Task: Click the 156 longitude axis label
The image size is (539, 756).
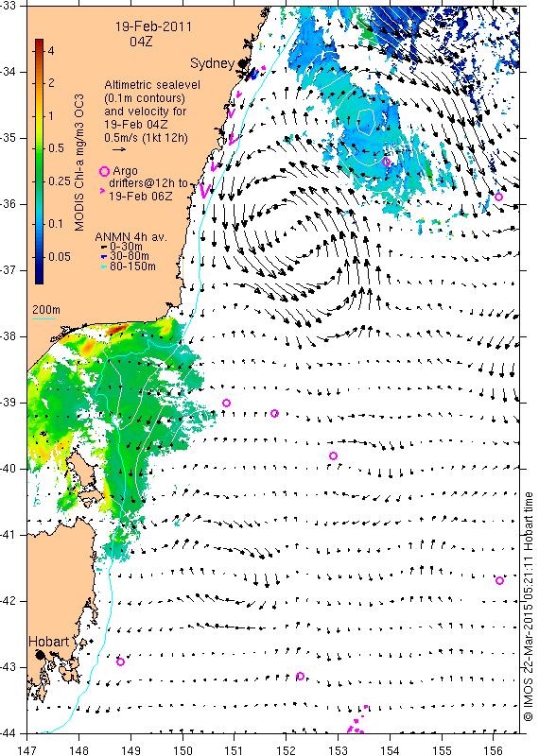Action: coord(494,750)
